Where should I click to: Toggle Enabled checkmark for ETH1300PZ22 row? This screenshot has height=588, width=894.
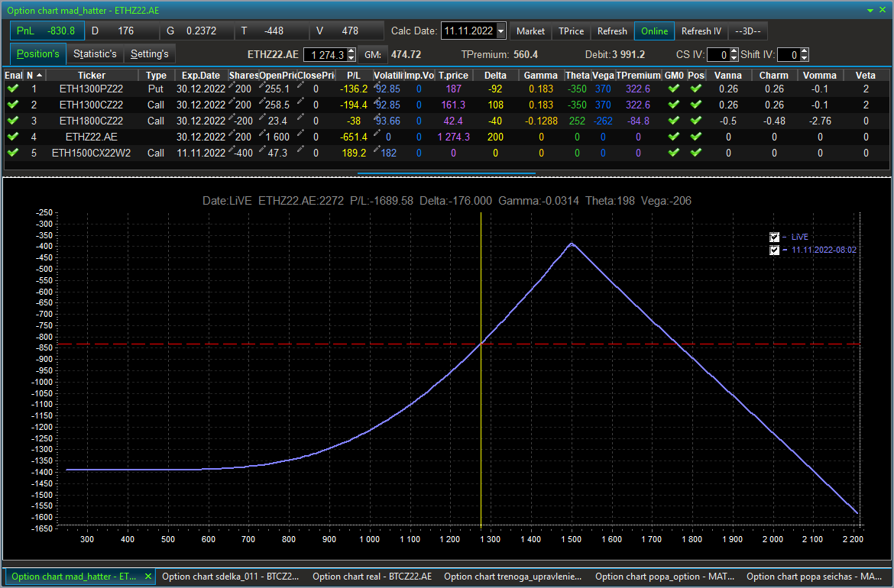coord(13,89)
